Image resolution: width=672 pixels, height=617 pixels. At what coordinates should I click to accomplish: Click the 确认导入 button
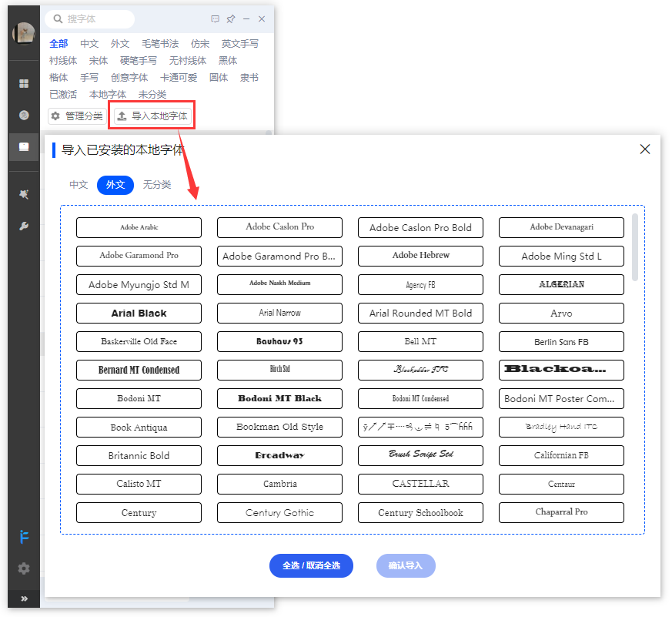(x=406, y=565)
